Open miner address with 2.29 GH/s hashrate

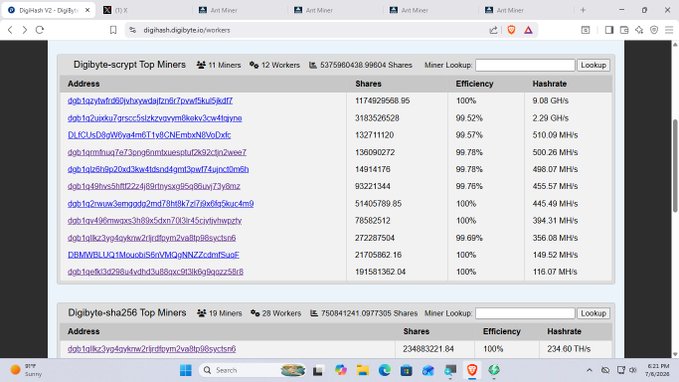155,118
